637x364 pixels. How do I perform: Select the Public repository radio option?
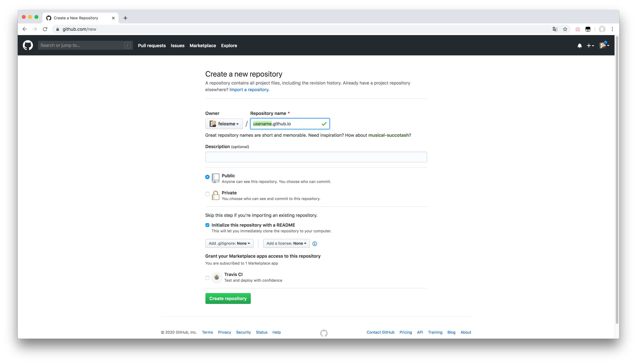[207, 177]
